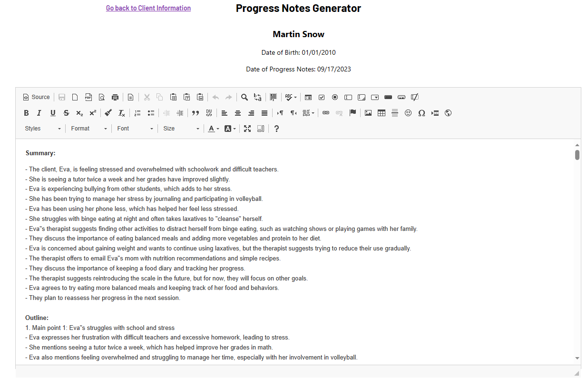Justify the text

coord(265,113)
